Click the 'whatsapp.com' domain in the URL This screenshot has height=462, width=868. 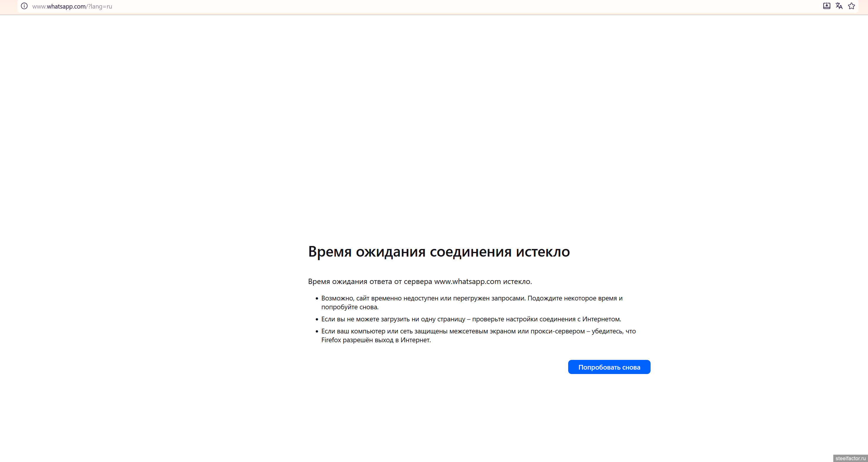[x=66, y=6]
